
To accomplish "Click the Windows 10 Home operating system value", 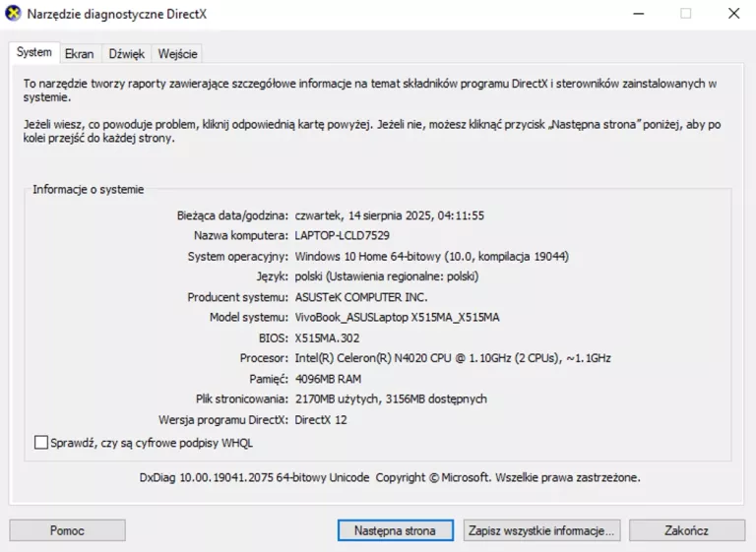I will [431, 256].
